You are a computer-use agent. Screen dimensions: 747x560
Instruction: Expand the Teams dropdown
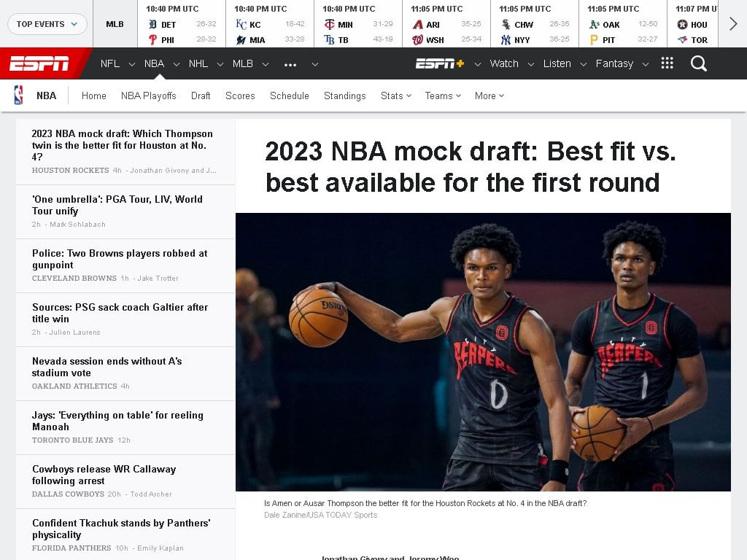(x=443, y=96)
